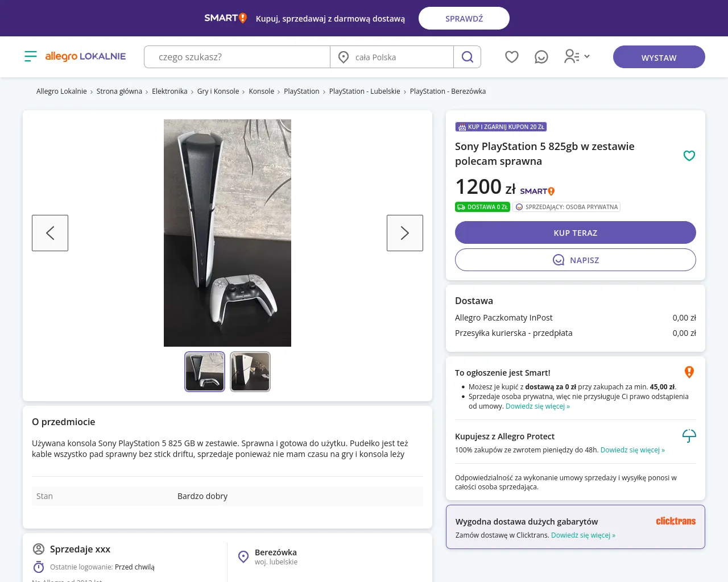The image size is (728, 582).
Task: Click the KUP TERAZ button
Action: [x=576, y=232]
